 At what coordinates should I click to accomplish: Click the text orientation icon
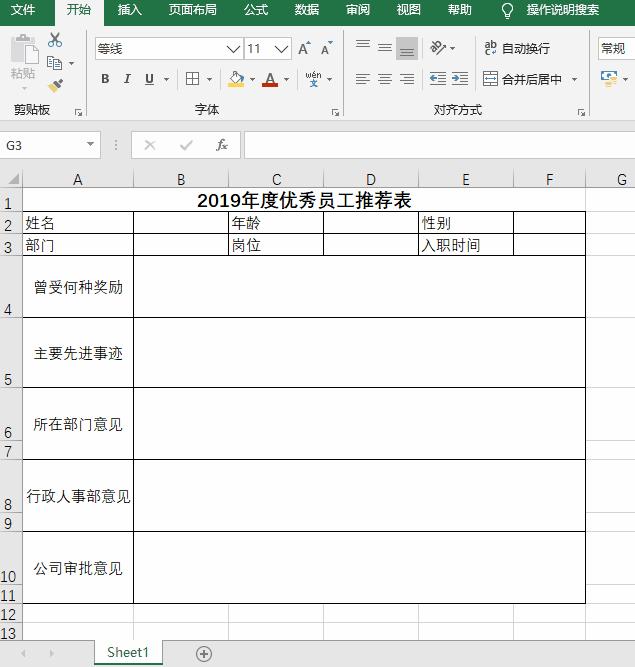[x=438, y=48]
